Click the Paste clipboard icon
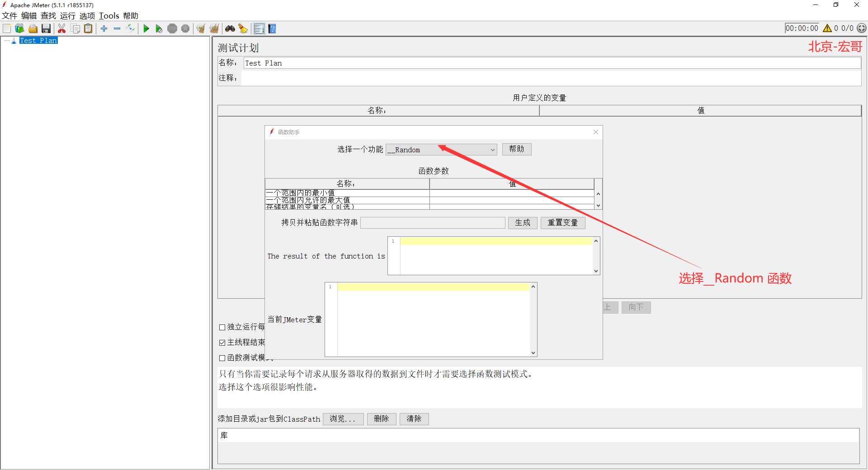The image size is (868, 470). pos(89,28)
